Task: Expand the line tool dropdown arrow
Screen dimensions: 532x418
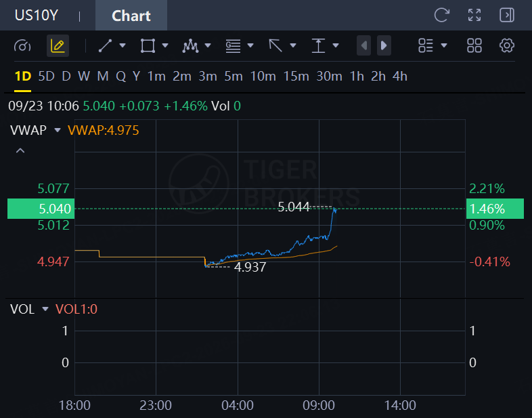Action: [123, 45]
